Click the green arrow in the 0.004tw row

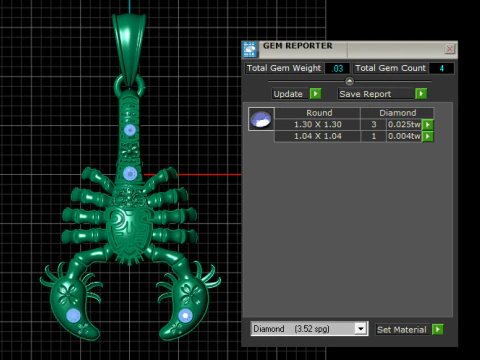pyautogui.click(x=428, y=136)
